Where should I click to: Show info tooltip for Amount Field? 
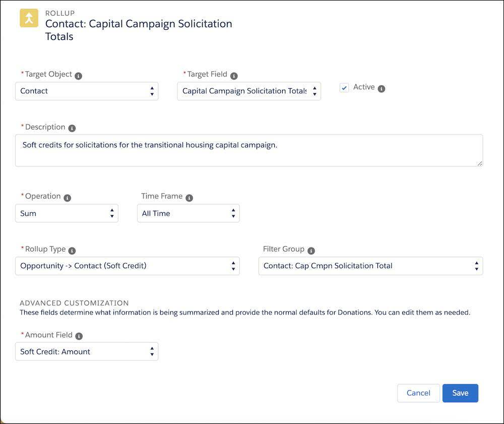tap(79, 336)
